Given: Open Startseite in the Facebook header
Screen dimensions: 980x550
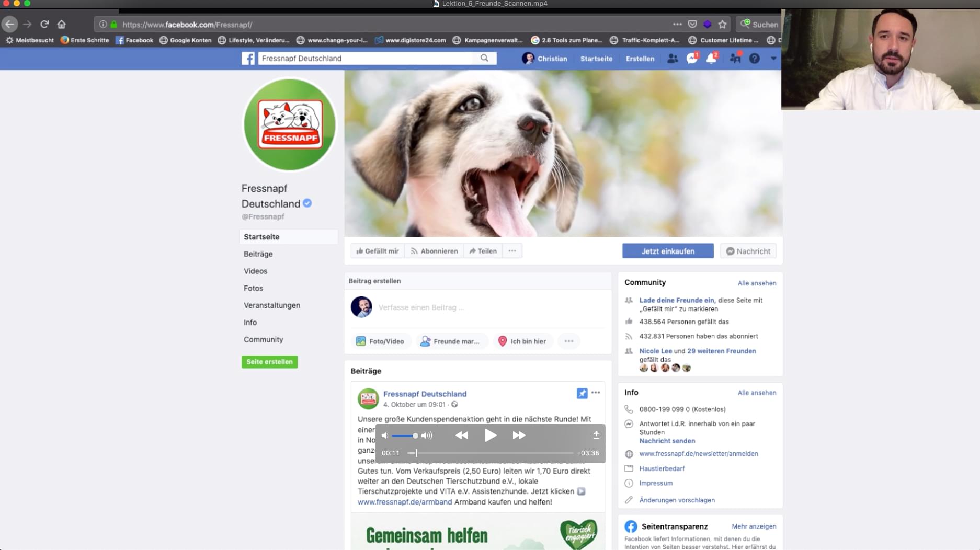Looking at the screenshot, I should click(x=596, y=59).
